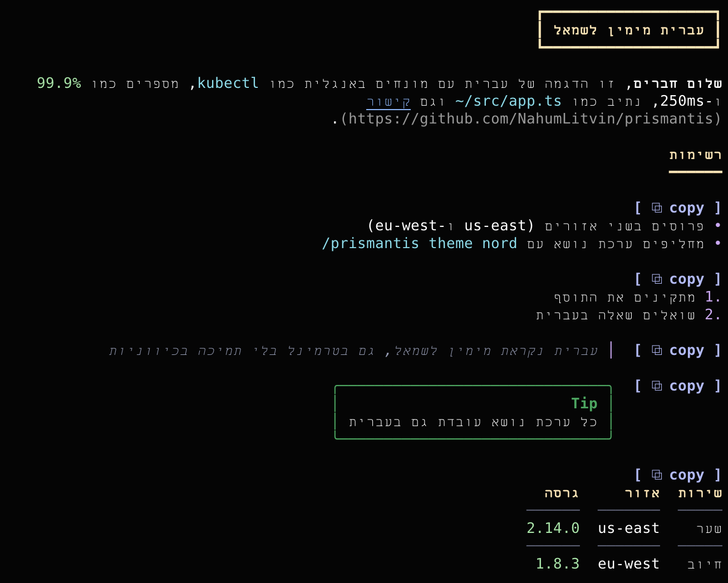728x583 pixels.
Task: Click the ~/src/app.ts path
Action: click(508, 101)
